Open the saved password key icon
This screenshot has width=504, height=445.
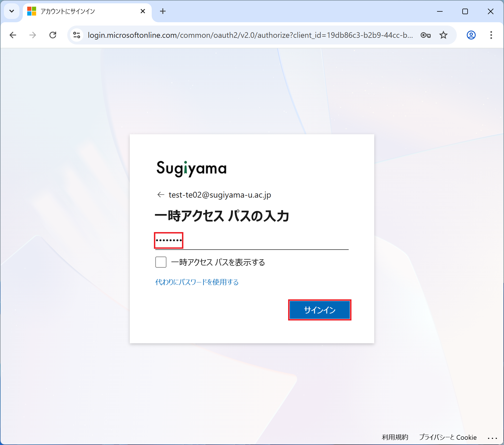click(x=425, y=35)
